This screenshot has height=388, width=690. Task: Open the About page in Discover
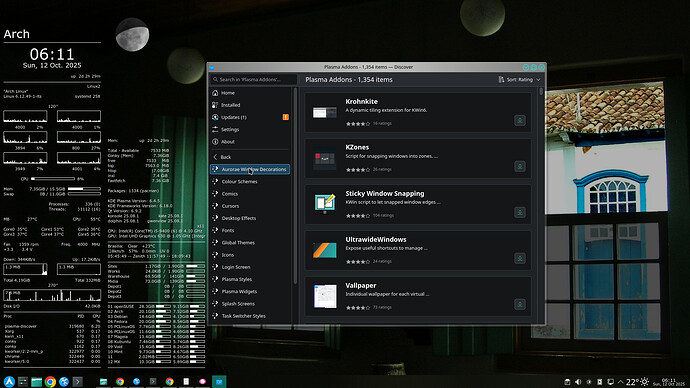[x=250, y=142]
